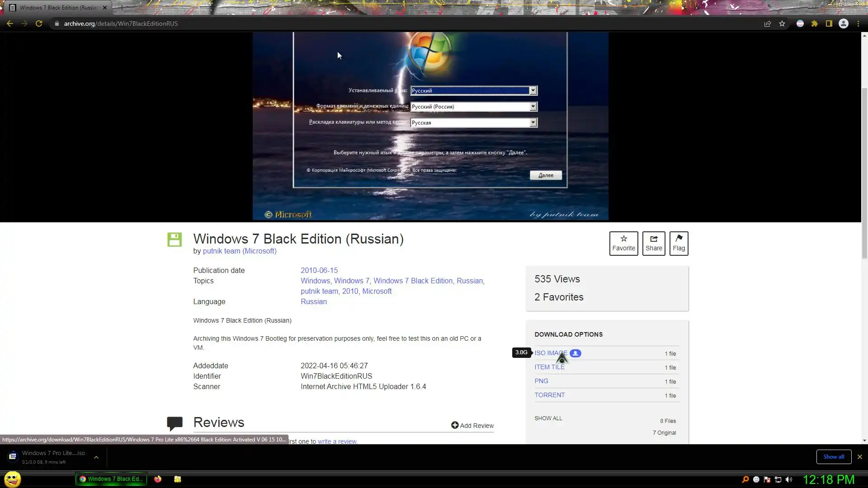Toggle the browser side panel icon
This screenshot has width=868, height=488.
pyautogui.click(x=829, y=24)
